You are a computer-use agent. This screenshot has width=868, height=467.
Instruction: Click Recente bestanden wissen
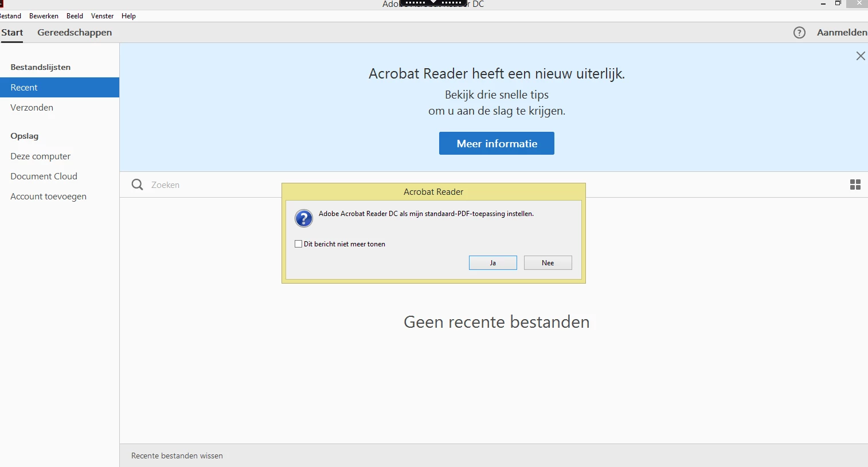tap(177, 456)
